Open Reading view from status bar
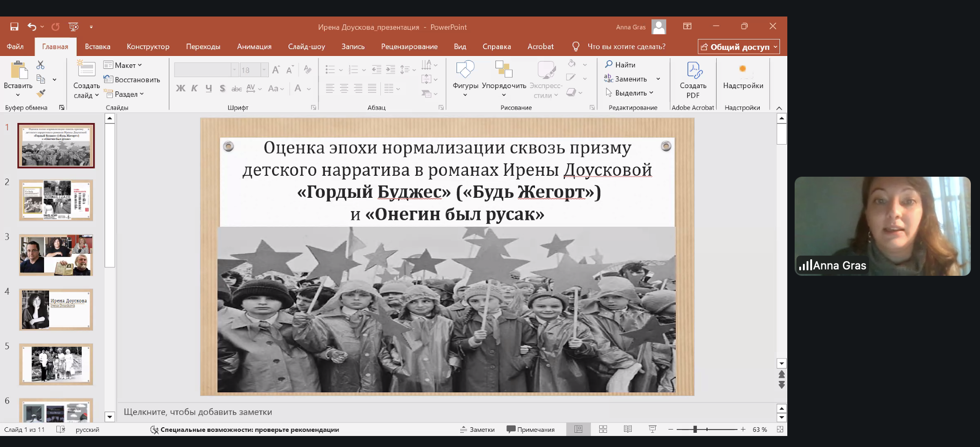 point(628,429)
